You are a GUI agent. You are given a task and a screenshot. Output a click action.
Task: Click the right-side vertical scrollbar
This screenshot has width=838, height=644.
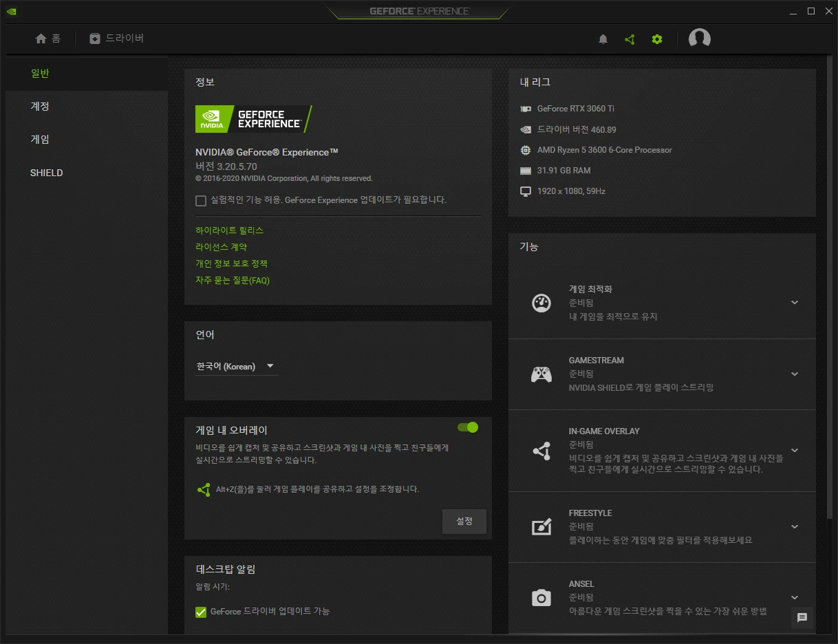(x=830, y=289)
